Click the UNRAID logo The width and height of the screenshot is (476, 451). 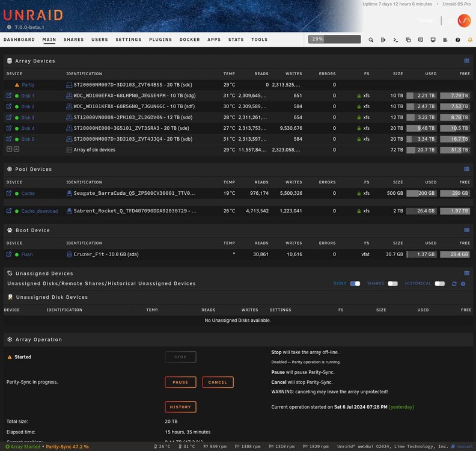point(33,15)
